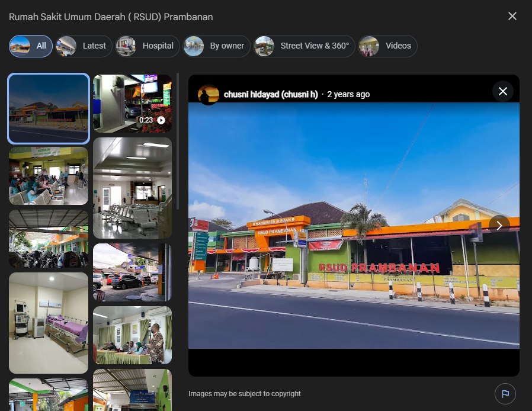Viewport: 532px width, 411px height.
Task: Click the thumbnail list scrollbar
Action: pos(178,142)
